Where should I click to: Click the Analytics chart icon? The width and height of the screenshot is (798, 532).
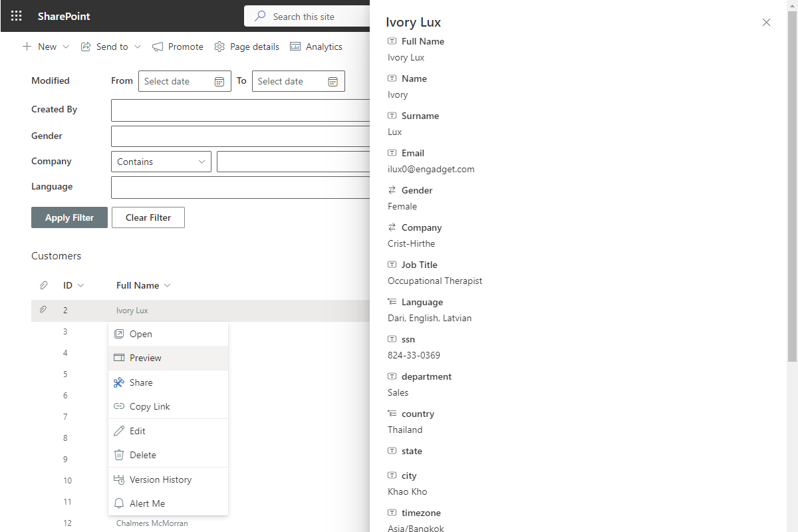click(295, 47)
